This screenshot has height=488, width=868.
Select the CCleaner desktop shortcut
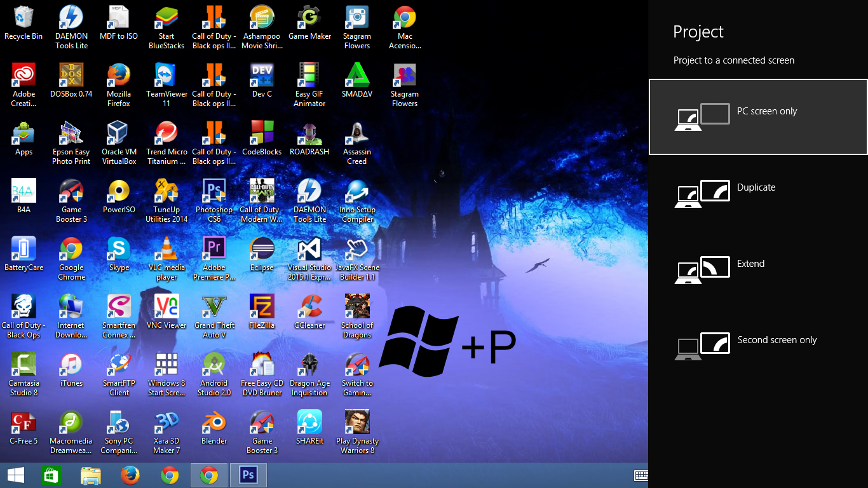tap(309, 313)
